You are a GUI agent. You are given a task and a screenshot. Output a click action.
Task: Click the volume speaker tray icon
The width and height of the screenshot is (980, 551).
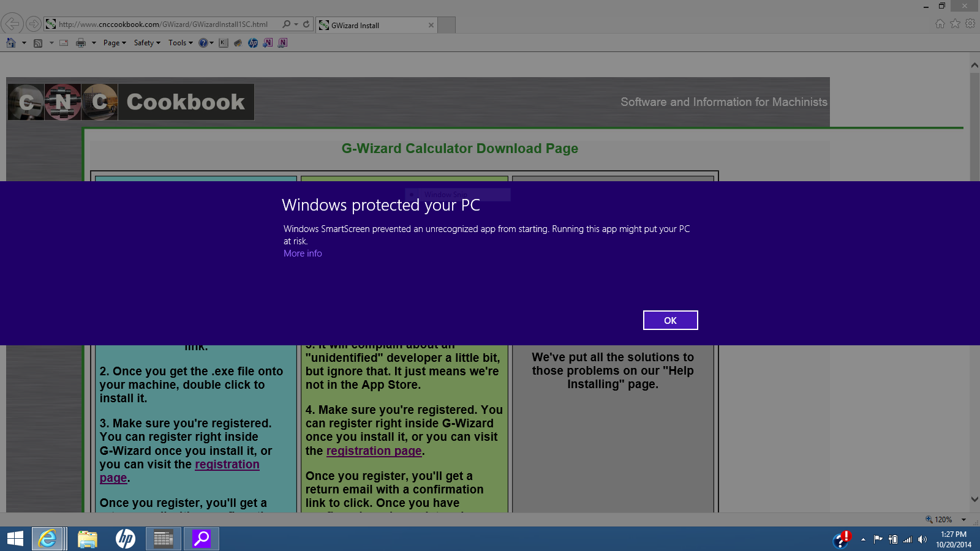pyautogui.click(x=922, y=539)
